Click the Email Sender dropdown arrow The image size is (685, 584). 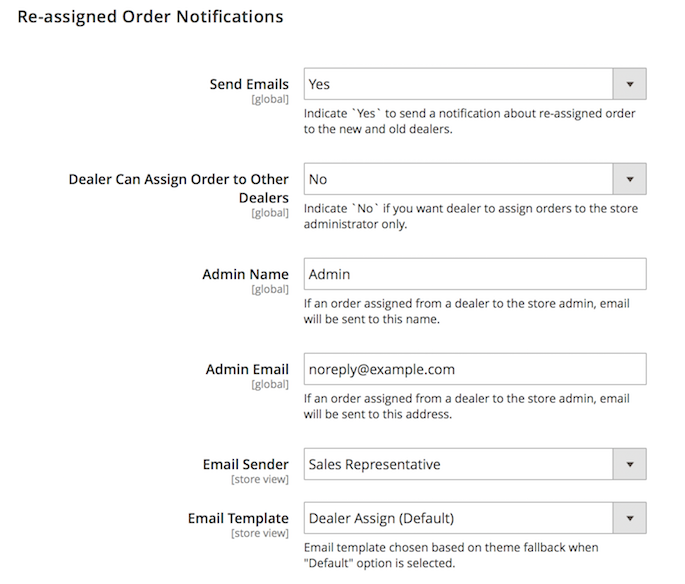(x=629, y=464)
